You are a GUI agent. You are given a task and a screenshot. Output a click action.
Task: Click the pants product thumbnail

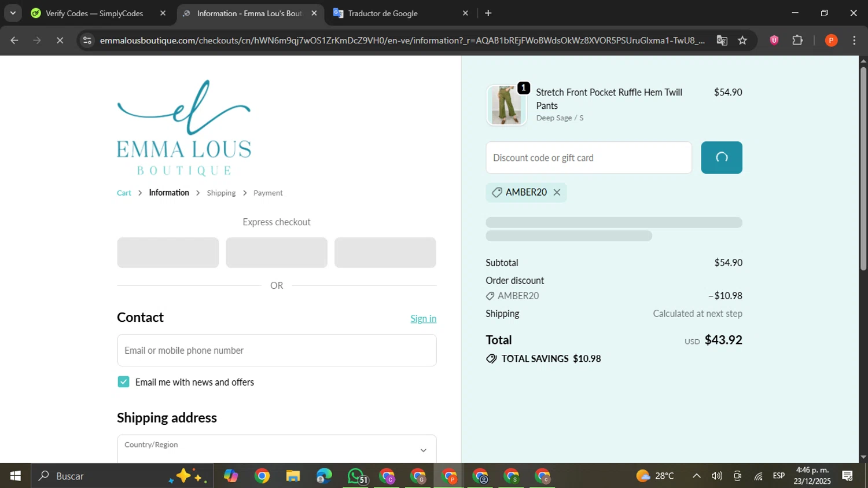click(506, 105)
